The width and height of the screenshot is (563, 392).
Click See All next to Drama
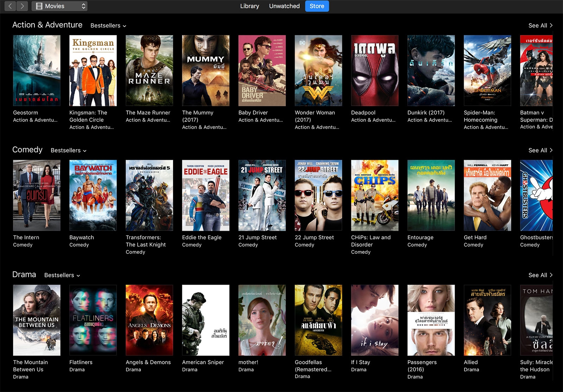coord(540,275)
